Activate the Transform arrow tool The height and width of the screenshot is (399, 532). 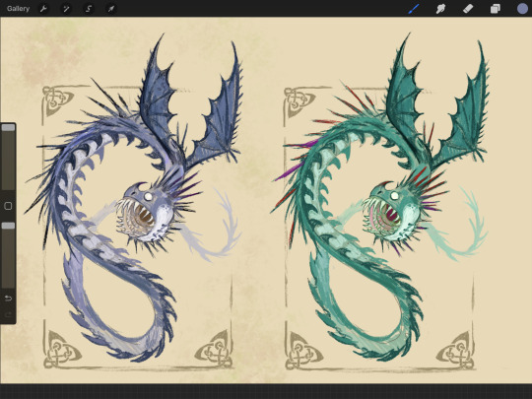[x=111, y=9]
